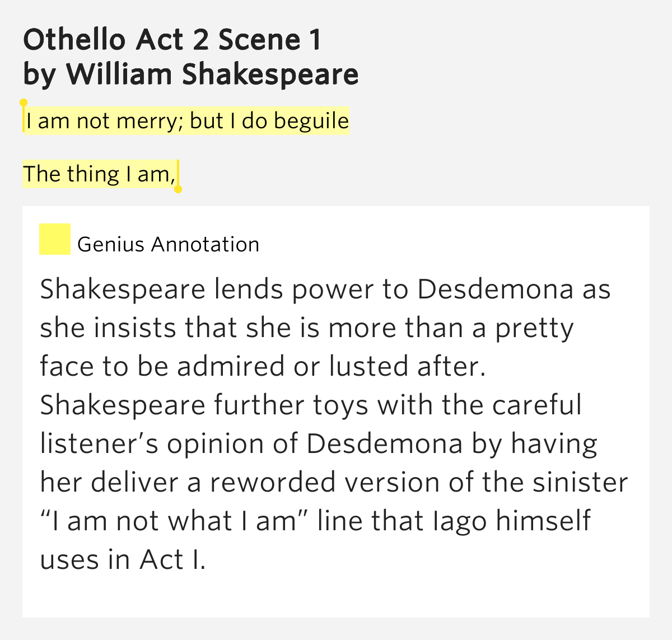Click the yellow Genius Annotation square
Viewport: 672px width, 640px height.
(x=55, y=239)
